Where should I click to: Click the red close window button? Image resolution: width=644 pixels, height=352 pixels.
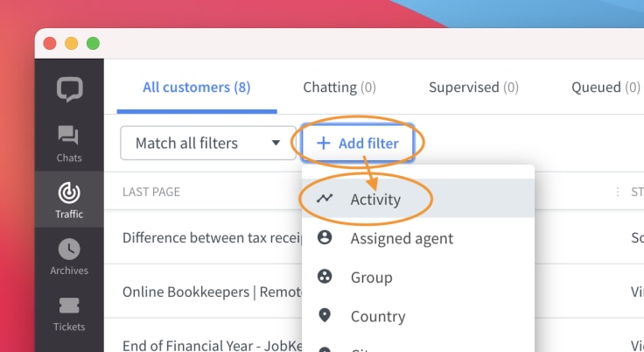[50, 43]
